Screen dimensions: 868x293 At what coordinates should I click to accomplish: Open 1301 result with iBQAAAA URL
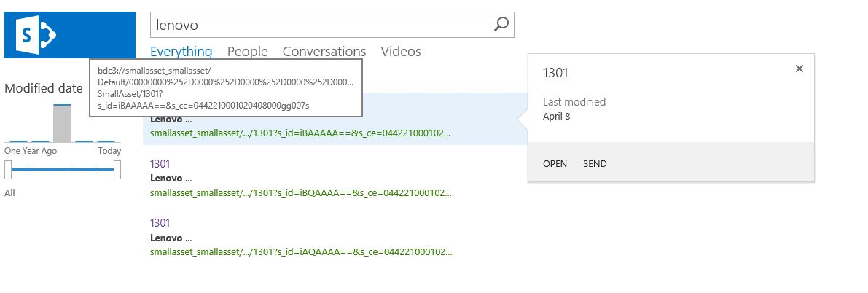[160, 164]
